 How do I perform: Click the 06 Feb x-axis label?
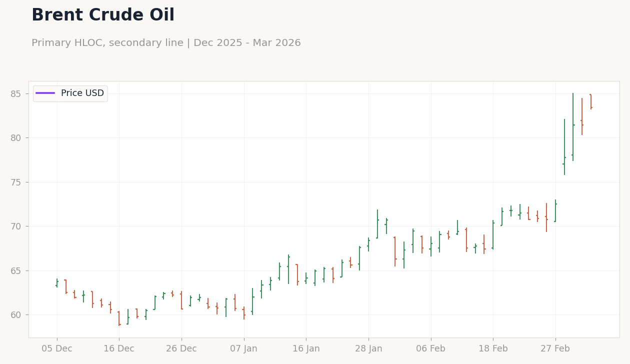(x=431, y=349)
